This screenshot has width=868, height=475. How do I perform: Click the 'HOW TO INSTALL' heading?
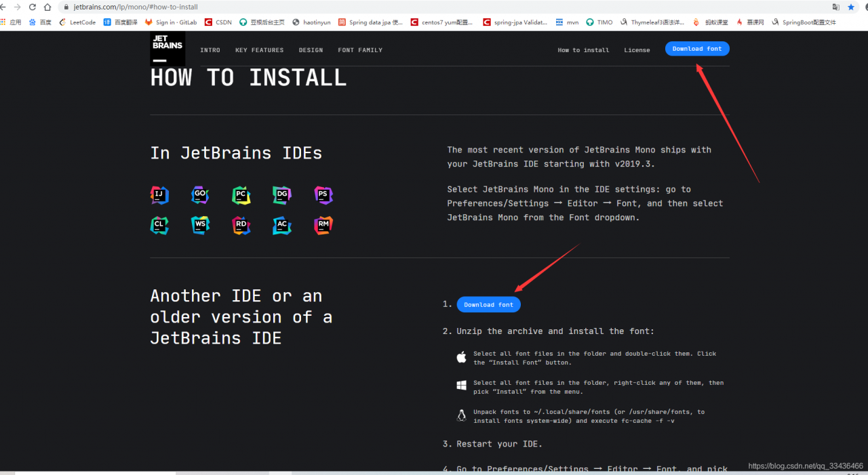pyautogui.click(x=248, y=78)
